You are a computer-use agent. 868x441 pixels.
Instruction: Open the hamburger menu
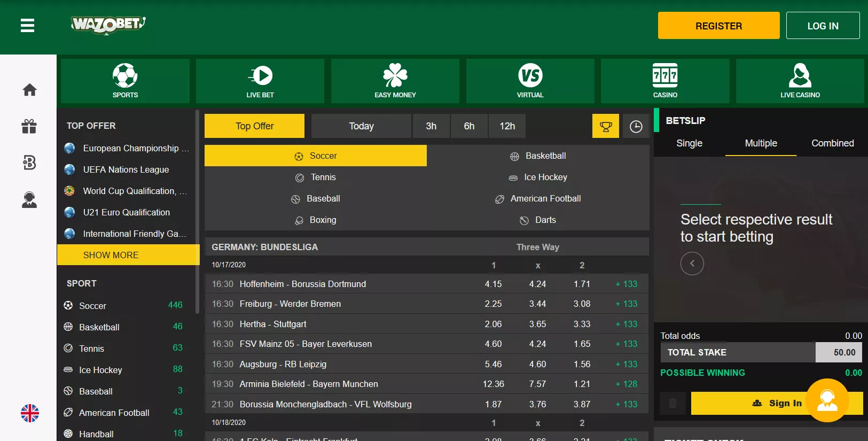pyautogui.click(x=27, y=26)
